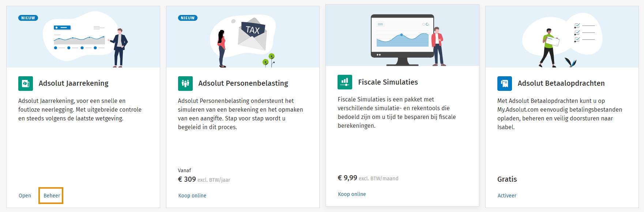Click Beheer under Adsolut Jaarrekening
The height and width of the screenshot is (212, 644).
51,196
